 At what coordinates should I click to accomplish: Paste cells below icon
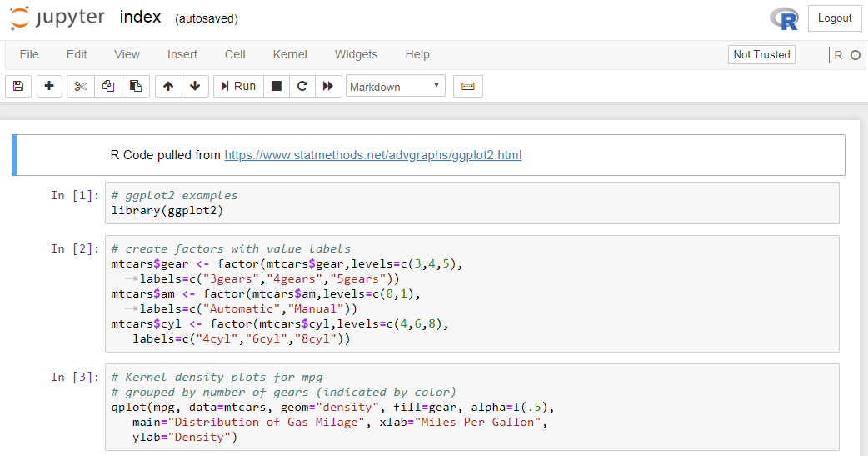136,86
